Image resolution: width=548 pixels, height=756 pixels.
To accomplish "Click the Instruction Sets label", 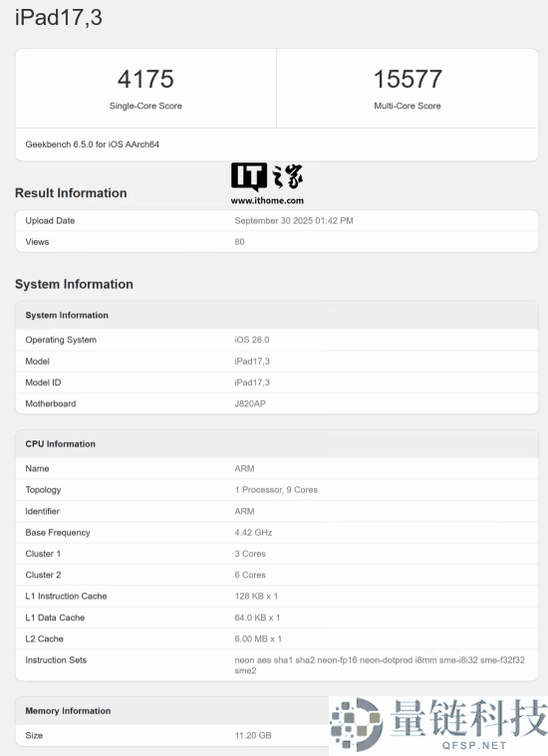I will point(56,660).
